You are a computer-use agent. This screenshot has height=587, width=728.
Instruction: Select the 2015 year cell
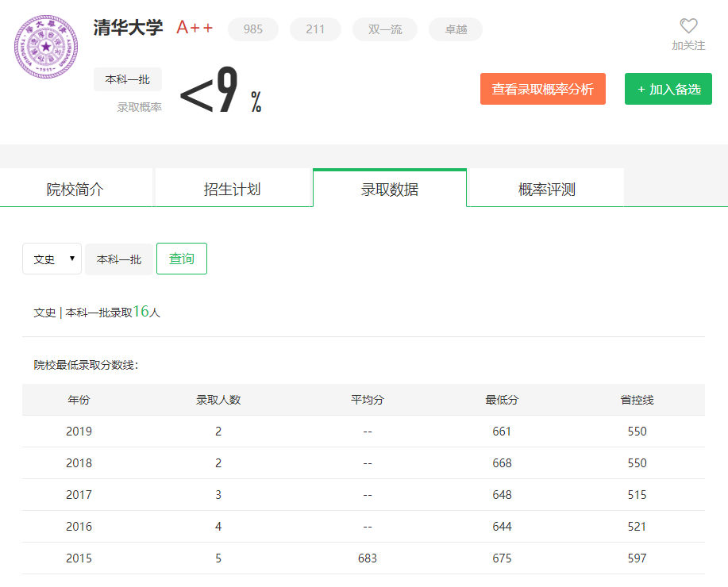pyautogui.click(x=79, y=558)
